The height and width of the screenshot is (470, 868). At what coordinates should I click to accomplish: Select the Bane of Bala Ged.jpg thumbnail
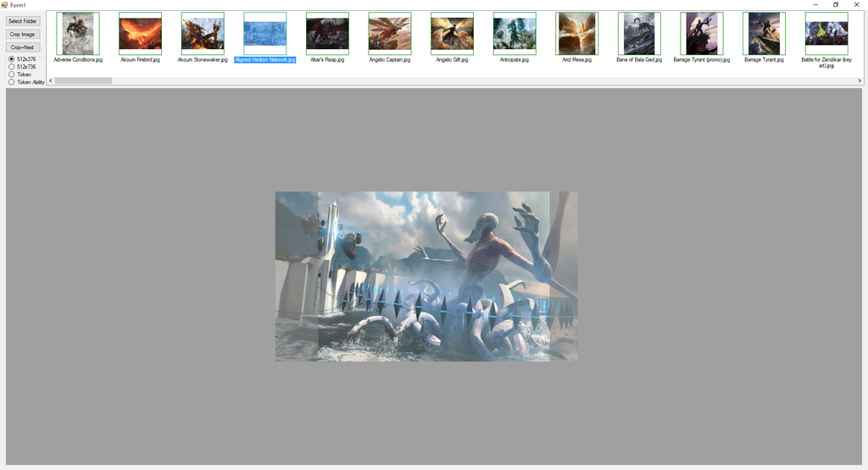click(639, 34)
